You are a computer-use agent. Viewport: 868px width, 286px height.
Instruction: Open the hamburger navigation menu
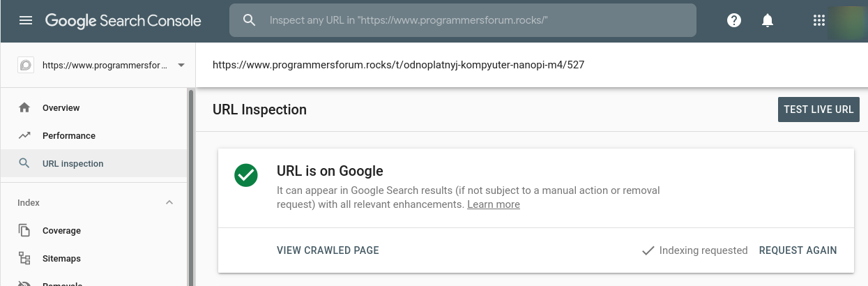coord(26,21)
